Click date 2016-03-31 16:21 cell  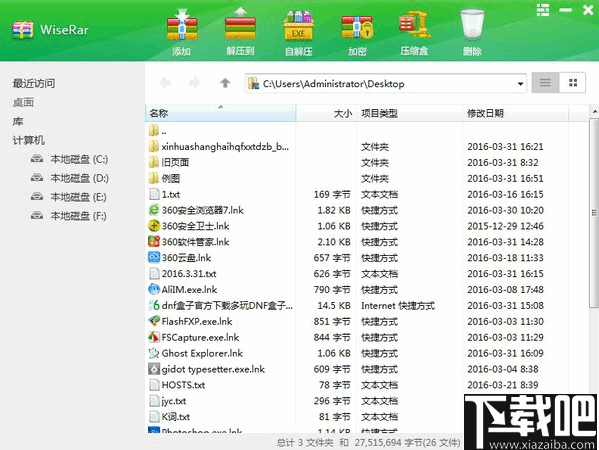(x=505, y=147)
